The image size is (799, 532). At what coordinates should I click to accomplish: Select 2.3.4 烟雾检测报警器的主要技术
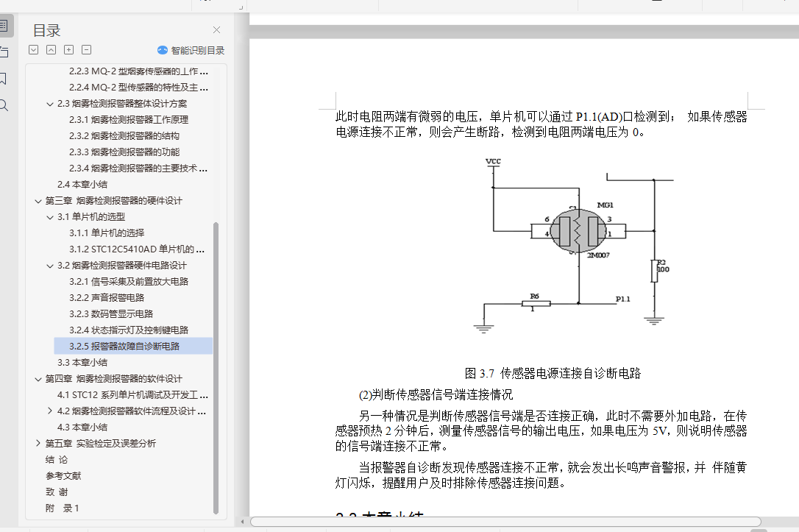[138, 169]
